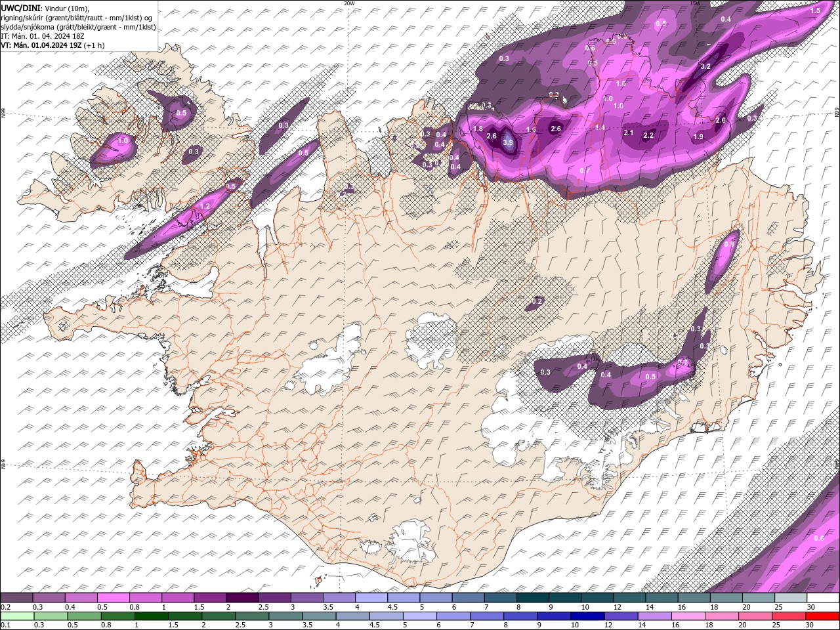This screenshot has height=630, width=840.
Task: Click the '20W' longitude label
Action: tap(349, 3)
